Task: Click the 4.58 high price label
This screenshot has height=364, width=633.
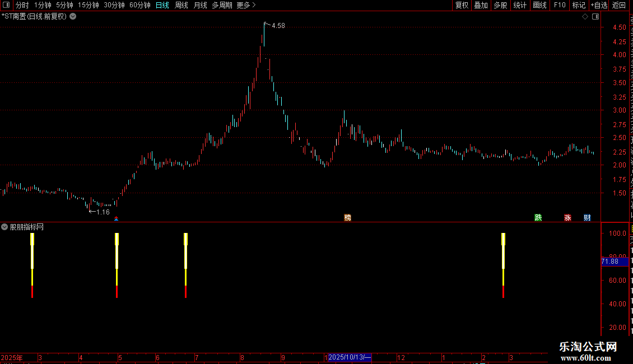Action: (278, 25)
